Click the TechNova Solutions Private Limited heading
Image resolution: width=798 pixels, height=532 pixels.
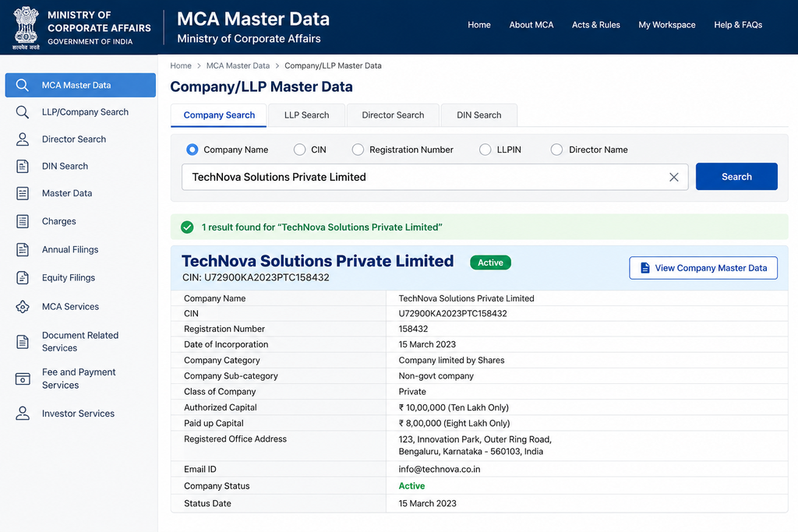(x=318, y=261)
